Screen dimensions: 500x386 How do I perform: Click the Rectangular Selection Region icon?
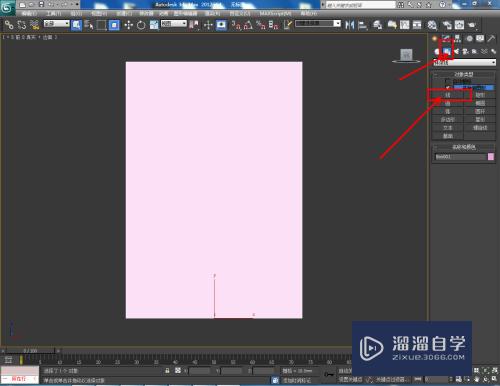(x=101, y=25)
